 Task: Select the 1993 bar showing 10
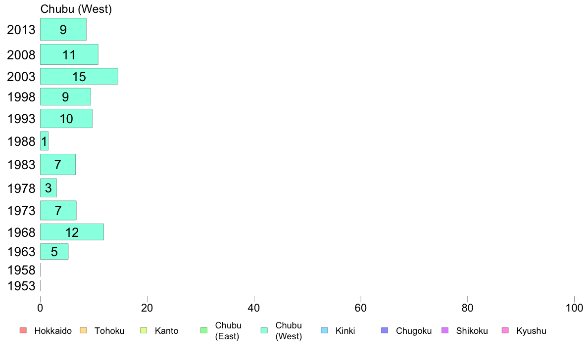pyautogui.click(x=66, y=119)
